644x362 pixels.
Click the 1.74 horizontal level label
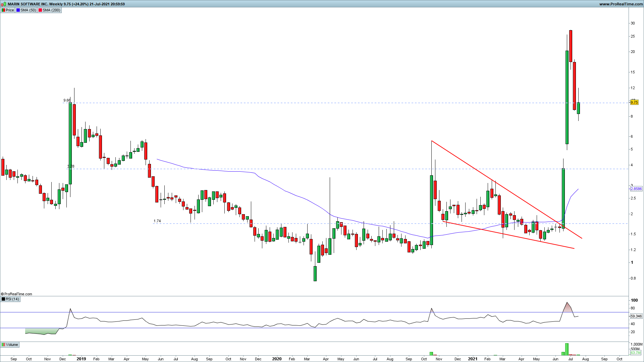[157, 221]
